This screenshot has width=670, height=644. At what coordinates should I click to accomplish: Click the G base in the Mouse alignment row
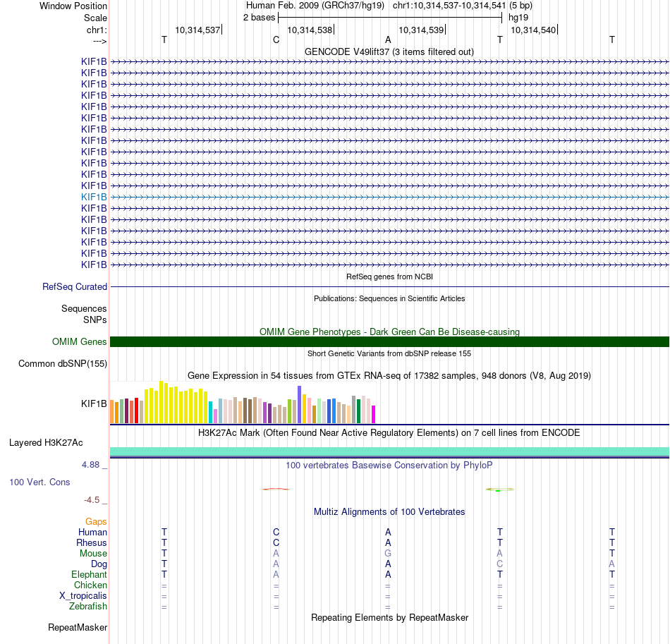(x=388, y=554)
